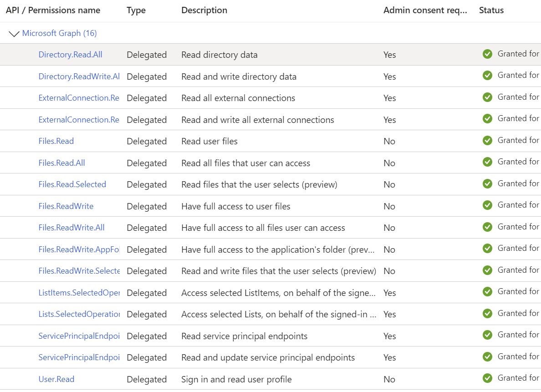The width and height of the screenshot is (541, 392).
Task: Click the Status column header
Action: [491, 10]
